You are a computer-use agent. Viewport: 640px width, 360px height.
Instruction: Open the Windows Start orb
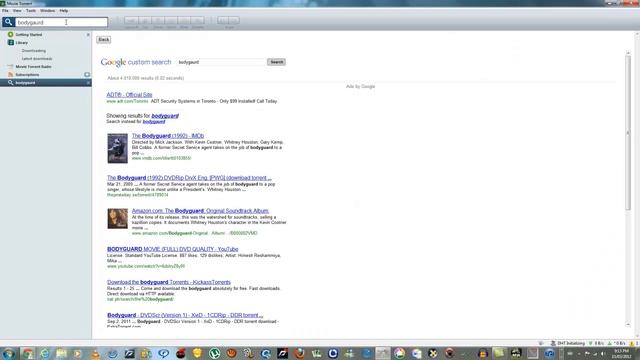[9, 353]
